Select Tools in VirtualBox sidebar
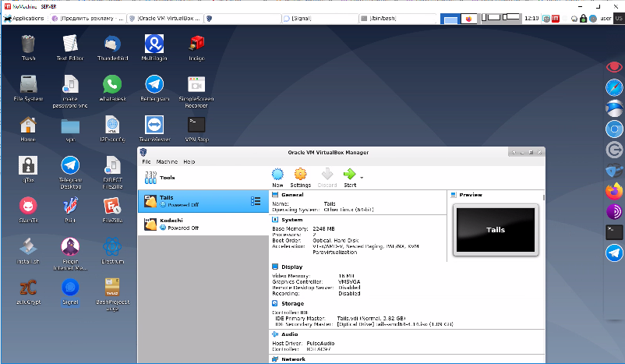The image size is (625, 364). coord(203,178)
